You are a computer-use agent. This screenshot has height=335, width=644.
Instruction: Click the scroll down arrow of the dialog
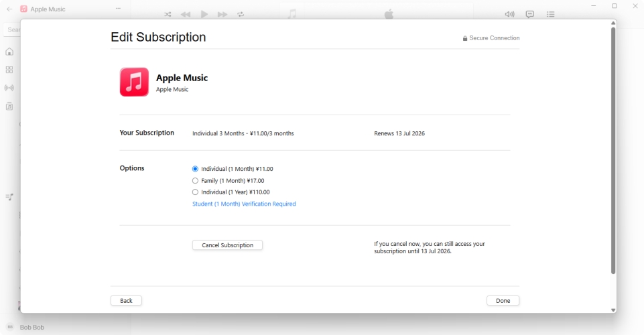click(x=613, y=310)
